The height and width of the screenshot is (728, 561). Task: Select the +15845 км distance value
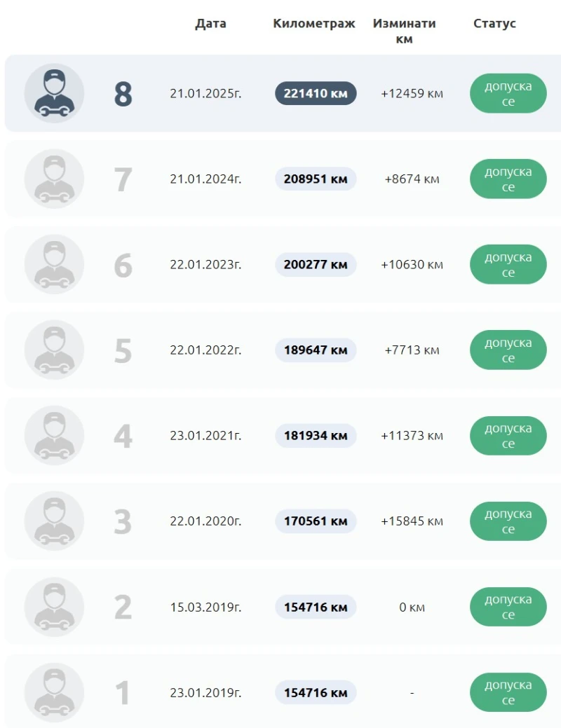pos(412,521)
